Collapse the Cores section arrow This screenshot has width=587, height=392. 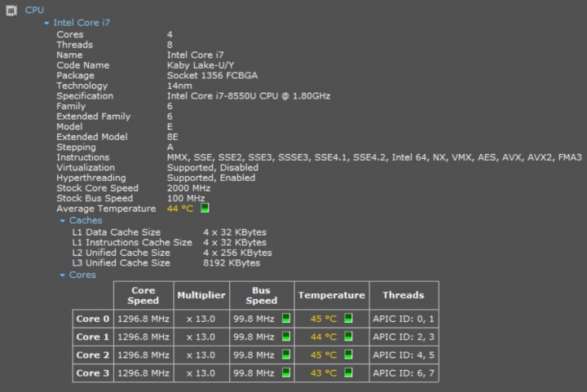click(62, 275)
